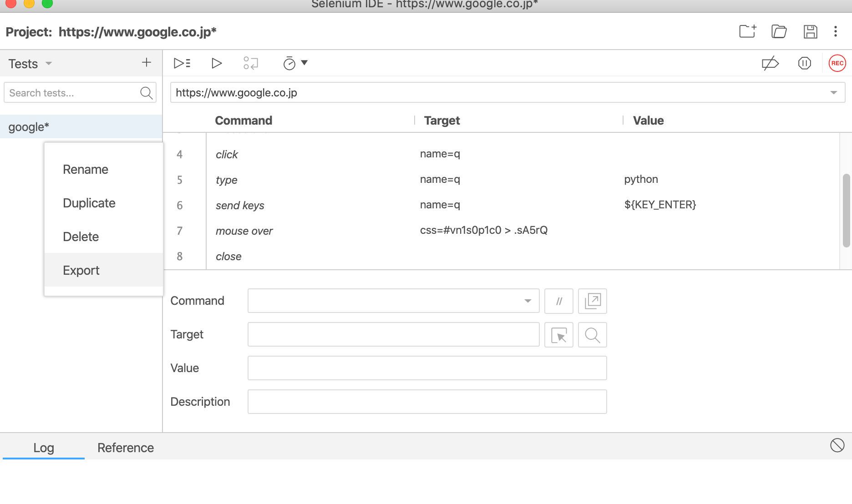Disable breakpoints icon
This screenshot has height=504, width=852.
coord(770,63)
